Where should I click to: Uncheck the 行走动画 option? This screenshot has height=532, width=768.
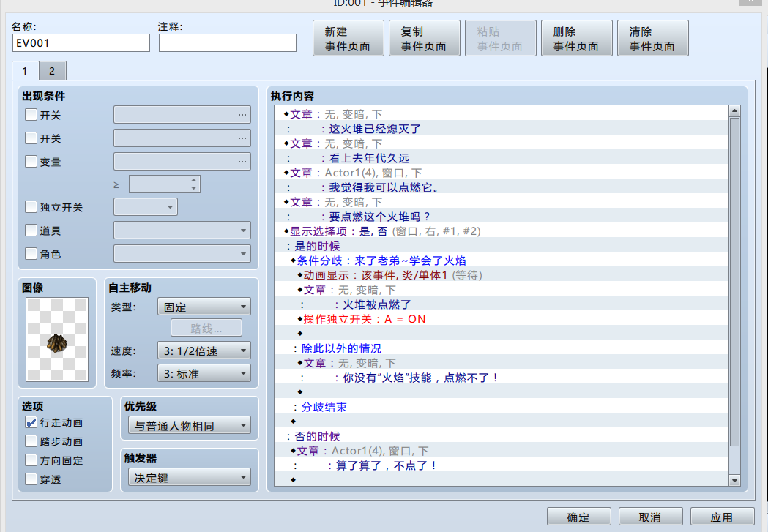click(31, 422)
